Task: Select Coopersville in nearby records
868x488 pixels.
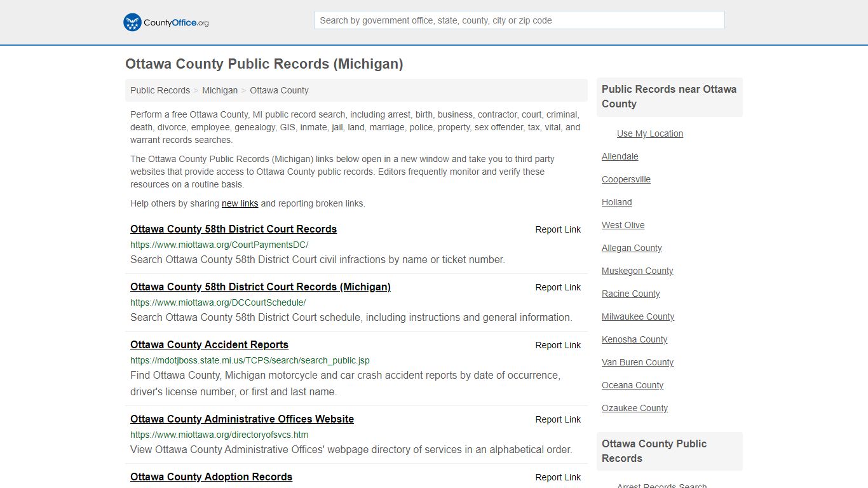Action: tap(626, 179)
